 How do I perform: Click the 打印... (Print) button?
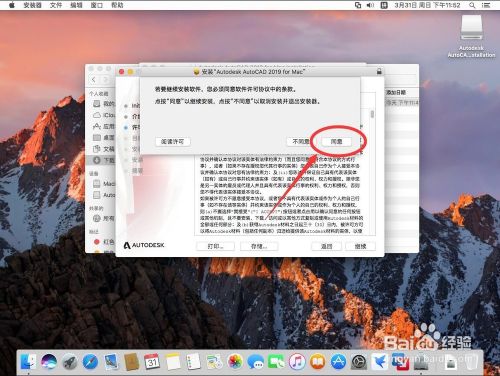(215, 246)
